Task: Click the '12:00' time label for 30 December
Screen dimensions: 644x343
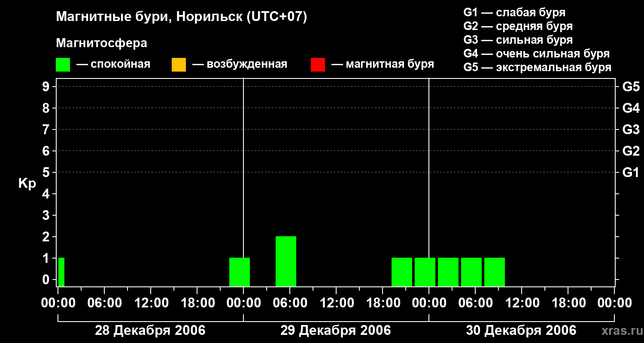Action: pos(522,303)
